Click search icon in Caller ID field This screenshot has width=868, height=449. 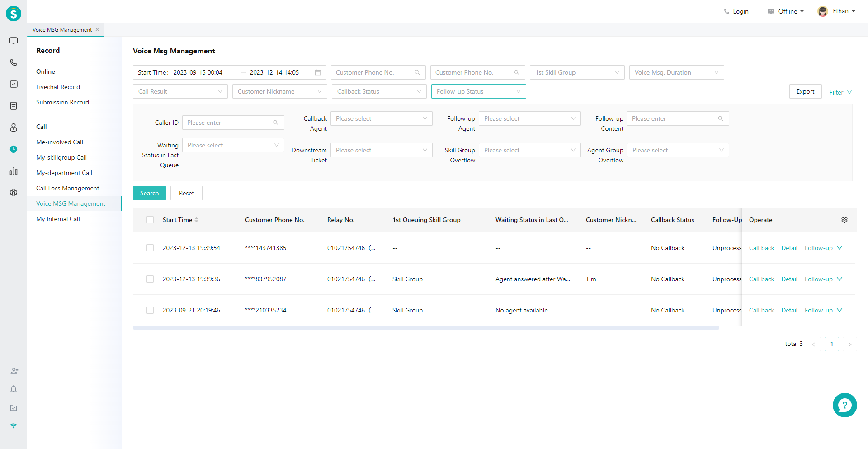276,123
